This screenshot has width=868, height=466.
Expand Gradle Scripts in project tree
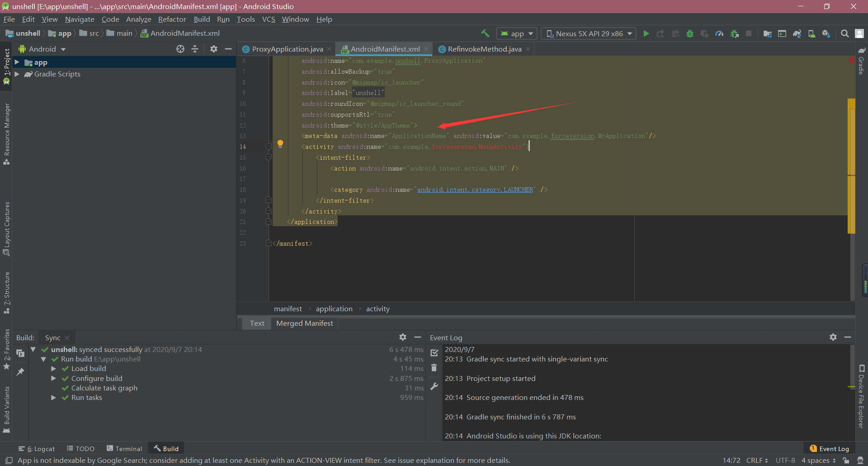tap(17, 74)
